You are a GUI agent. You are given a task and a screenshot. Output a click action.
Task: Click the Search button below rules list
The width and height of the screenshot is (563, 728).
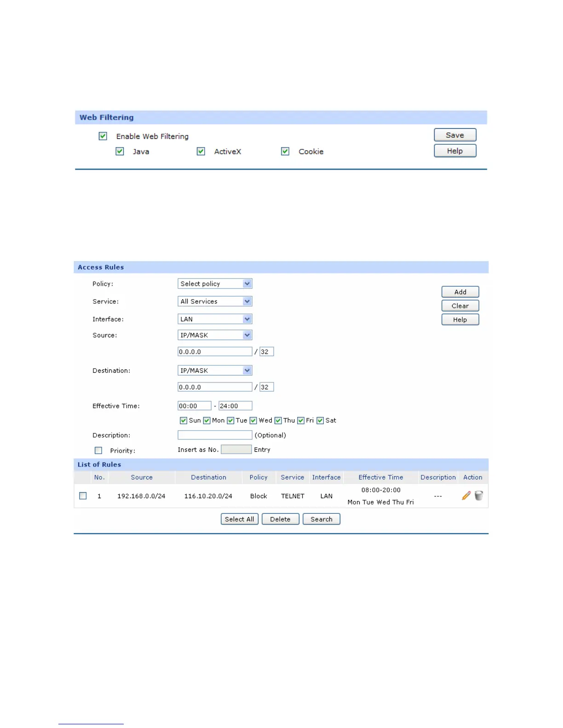(x=321, y=519)
